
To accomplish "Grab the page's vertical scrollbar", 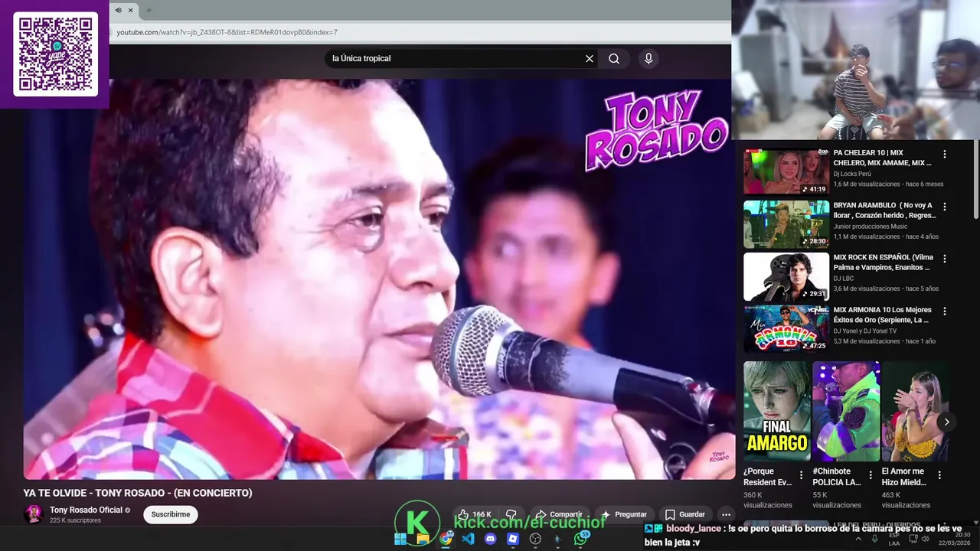I will pos(975,181).
